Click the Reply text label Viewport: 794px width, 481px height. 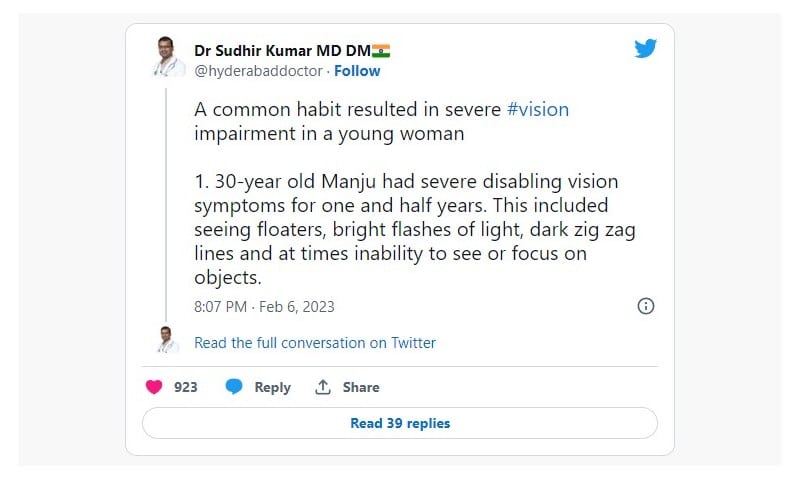[x=272, y=387]
